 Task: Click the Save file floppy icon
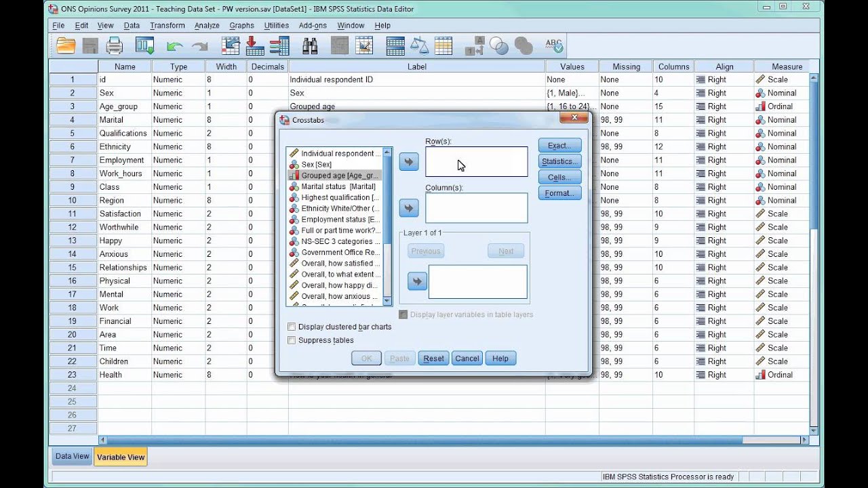point(90,46)
